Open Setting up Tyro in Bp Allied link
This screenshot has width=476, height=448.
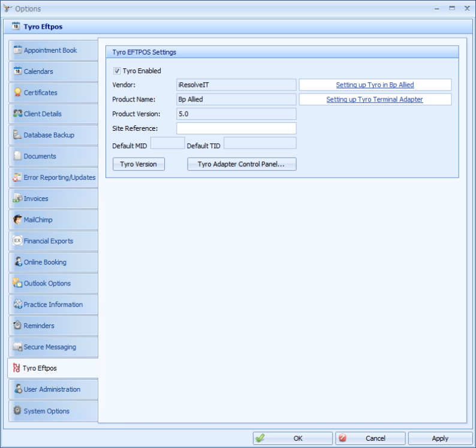pyautogui.click(x=375, y=85)
